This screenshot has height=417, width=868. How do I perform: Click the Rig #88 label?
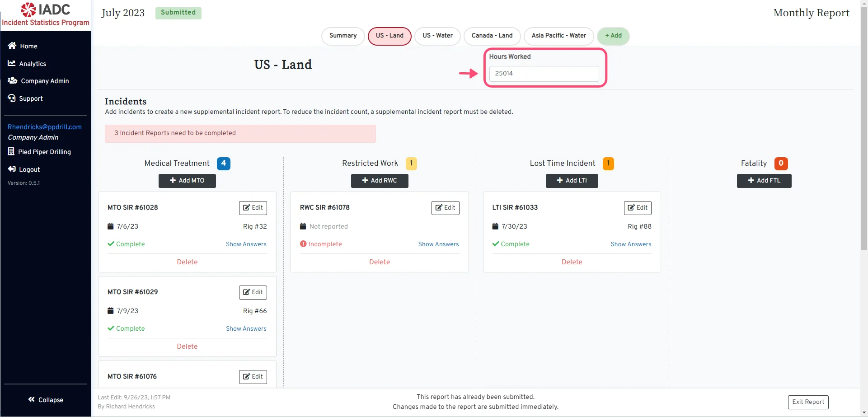click(639, 226)
